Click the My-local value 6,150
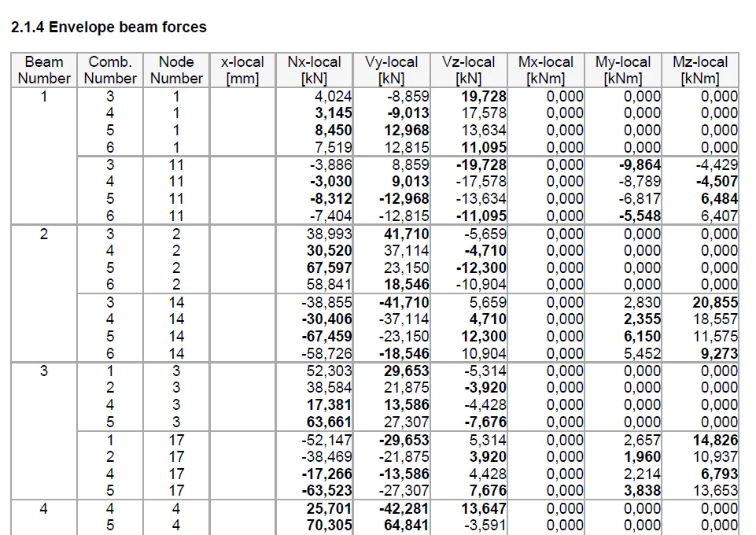The width and height of the screenshot is (756, 535). [642, 336]
